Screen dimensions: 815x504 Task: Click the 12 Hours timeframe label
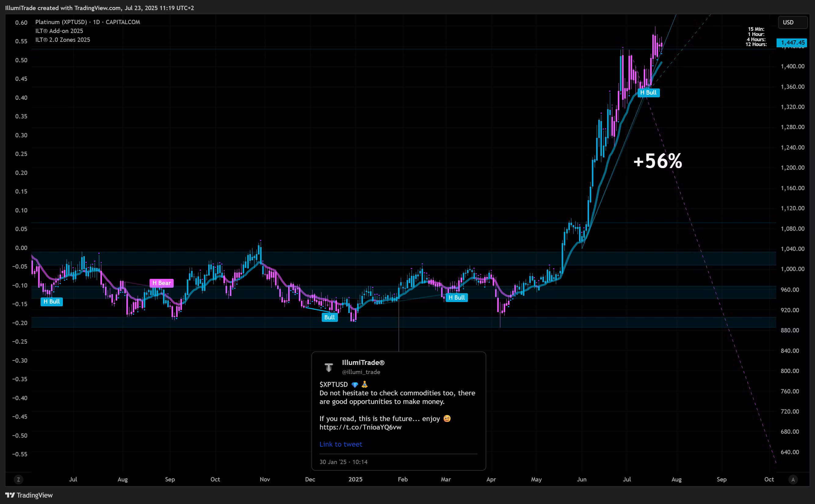tap(756, 44)
